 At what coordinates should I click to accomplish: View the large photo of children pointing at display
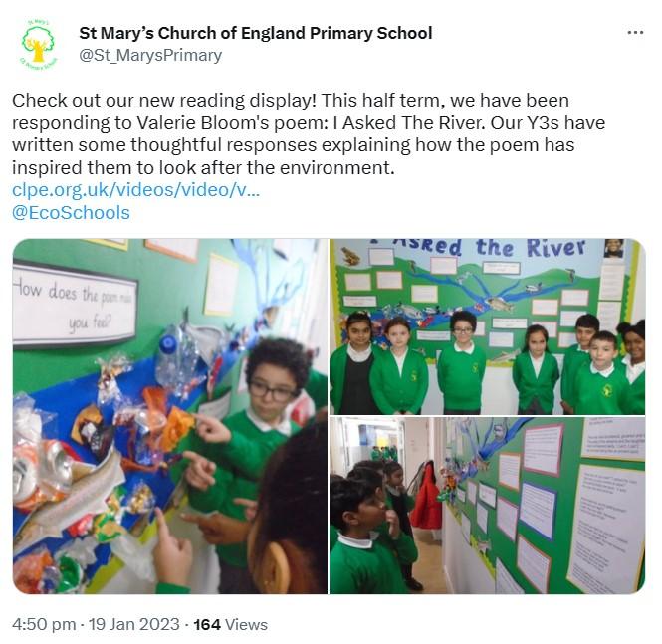(170, 416)
